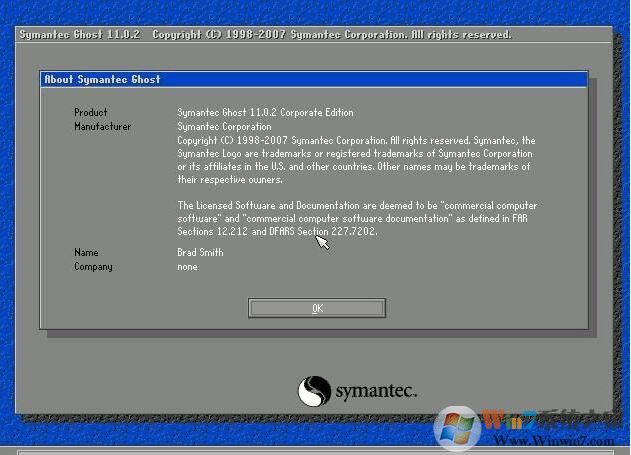
Task: Click the DFARS Section 227.7202 text
Action: click(313, 232)
